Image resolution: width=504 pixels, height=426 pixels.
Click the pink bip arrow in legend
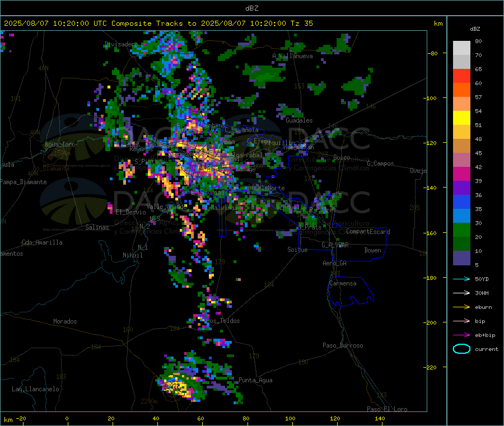tap(461, 321)
